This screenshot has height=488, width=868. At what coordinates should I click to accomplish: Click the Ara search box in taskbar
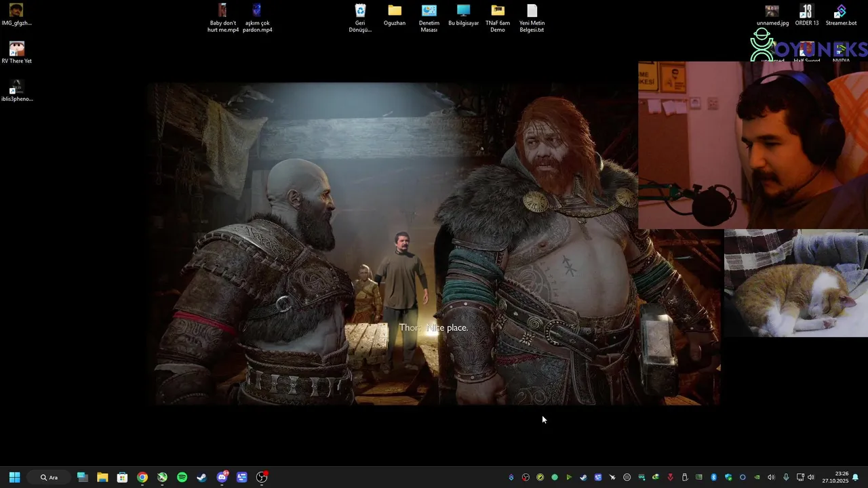point(49,477)
